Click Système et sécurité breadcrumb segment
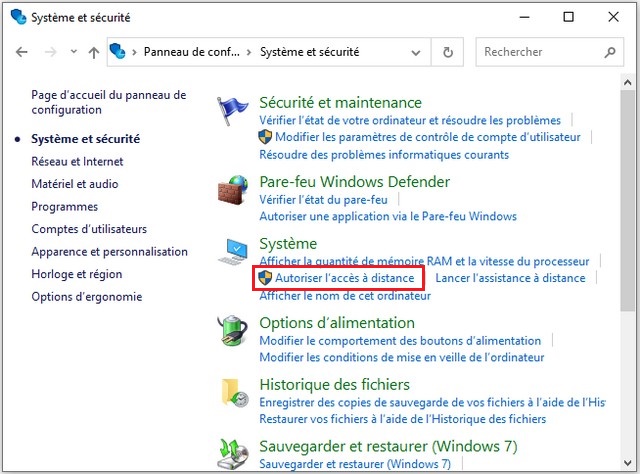 [309, 52]
